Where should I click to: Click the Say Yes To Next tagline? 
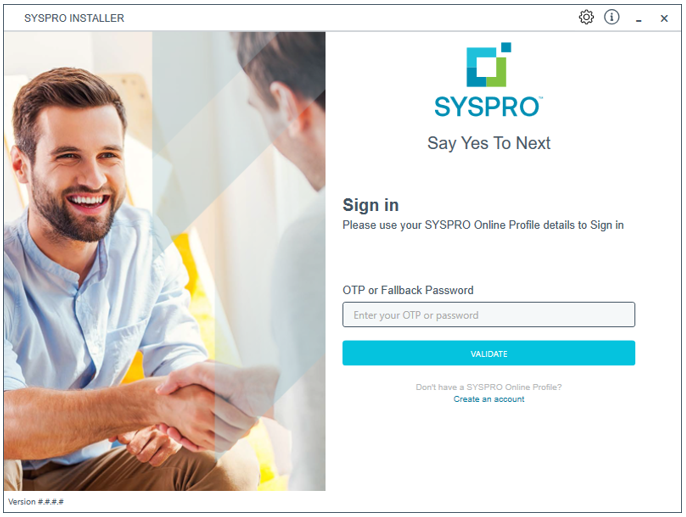489,143
